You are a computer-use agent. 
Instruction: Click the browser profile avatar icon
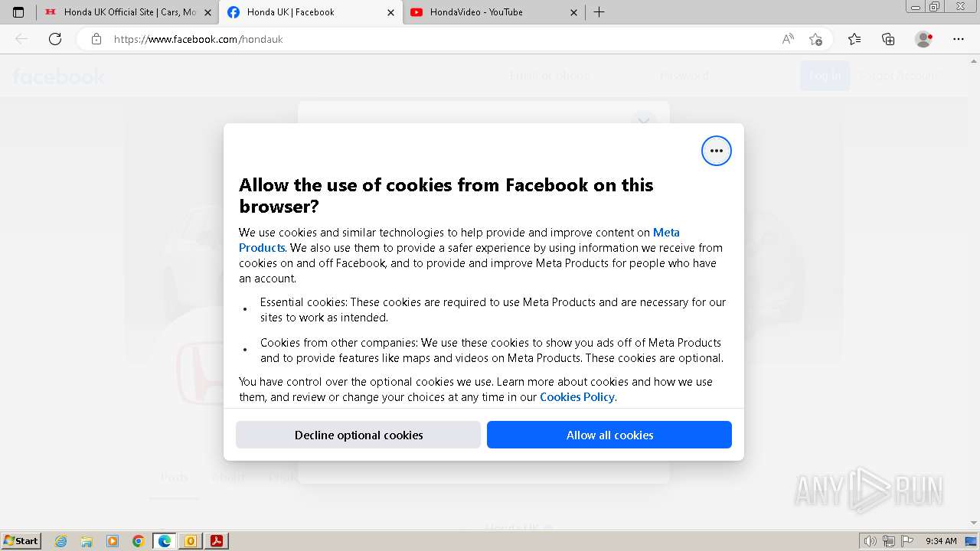point(923,39)
